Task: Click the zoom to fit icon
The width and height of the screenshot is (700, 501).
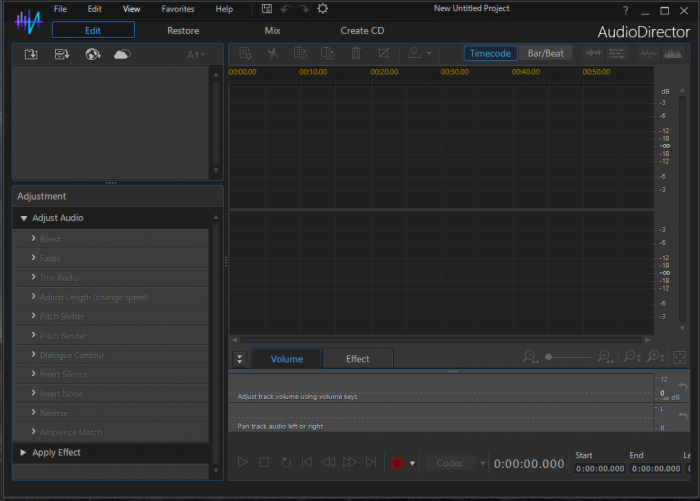Action: click(x=680, y=357)
